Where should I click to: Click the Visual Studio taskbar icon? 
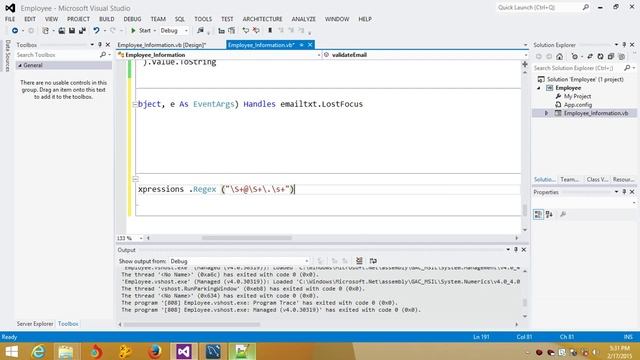184,352
